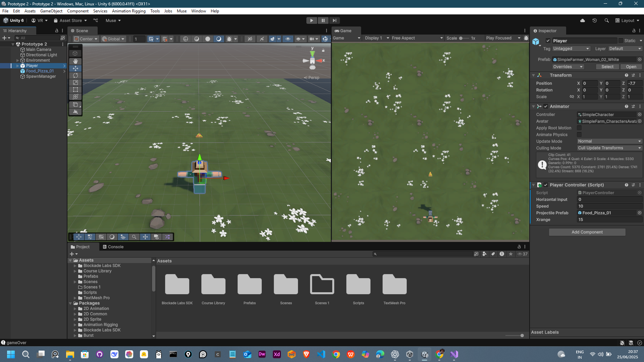Open Animator component help icon
The width and height of the screenshot is (644, 362).
tap(627, 106)
